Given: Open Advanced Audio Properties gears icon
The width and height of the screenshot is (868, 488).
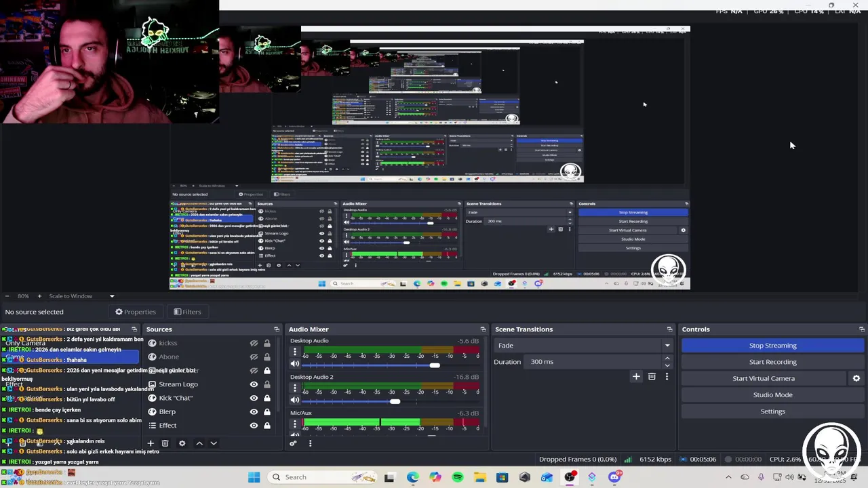Looking at the screenshot, I should 293,443.
